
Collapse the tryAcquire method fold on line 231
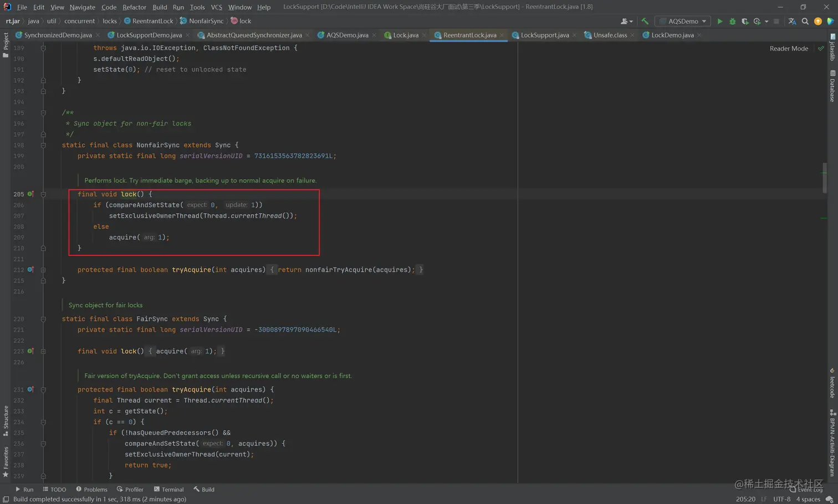(43, 389)
